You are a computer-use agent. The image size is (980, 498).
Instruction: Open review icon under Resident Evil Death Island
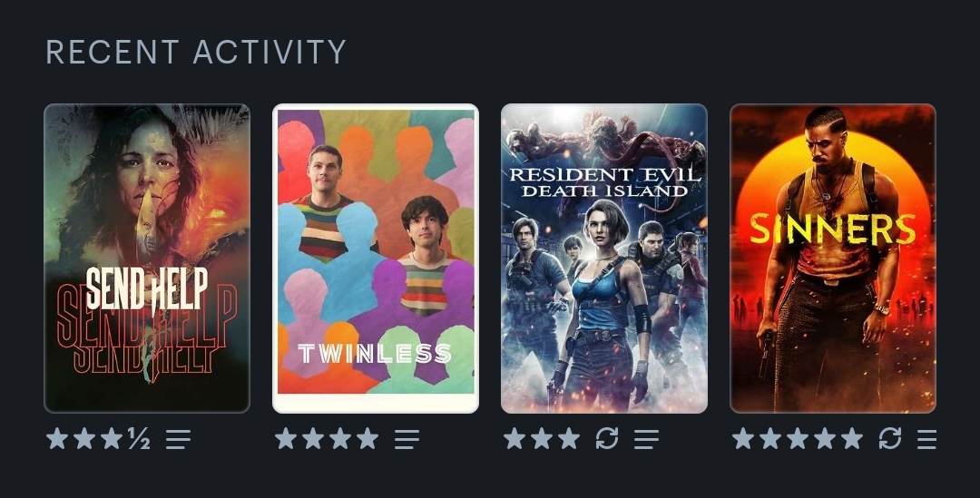point(646,439)
